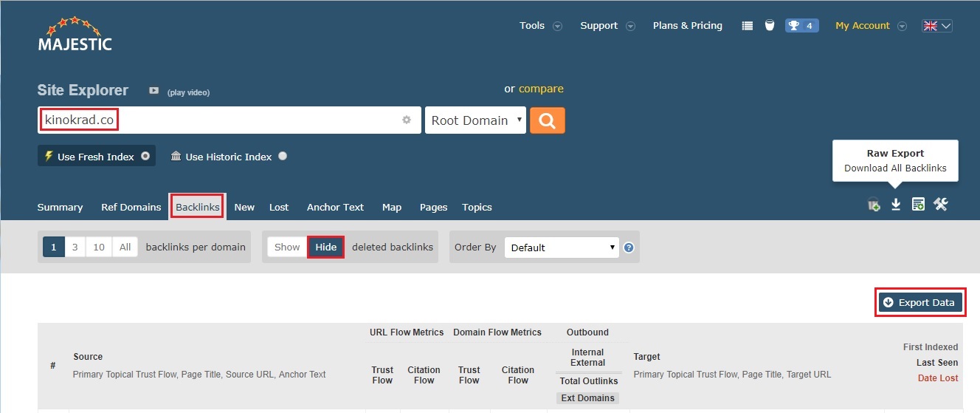
Task: Click the kinokrad.co search input field
Action: click(230, 120)
